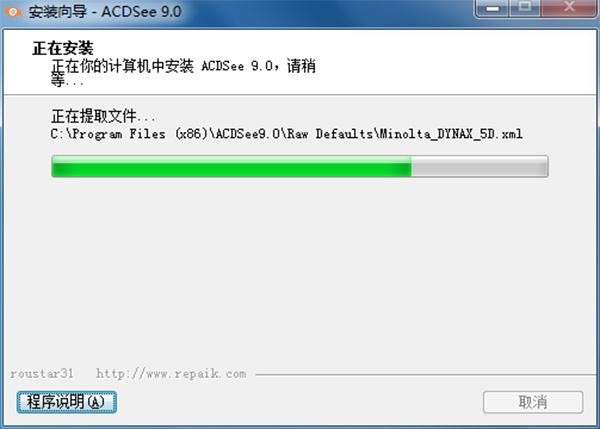Minimize the installer window
600x429 pixels.
click(492, 8)
